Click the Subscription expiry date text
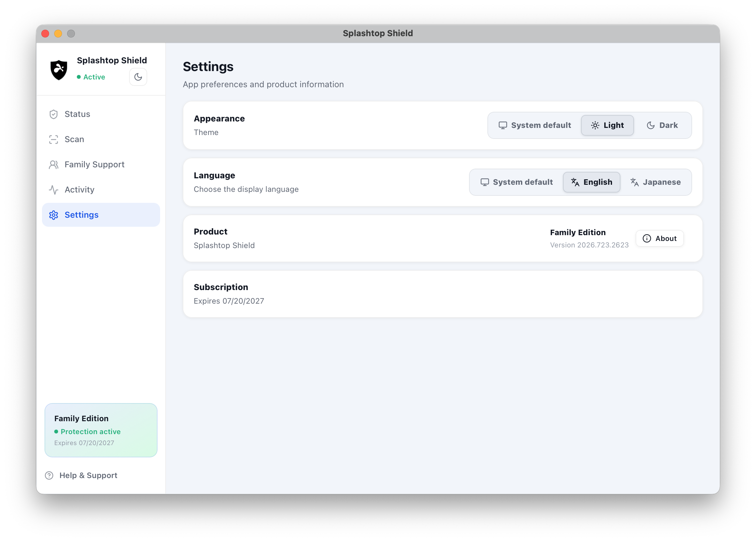The height and width of the screenshot is (542, 756). click(229, 301)
